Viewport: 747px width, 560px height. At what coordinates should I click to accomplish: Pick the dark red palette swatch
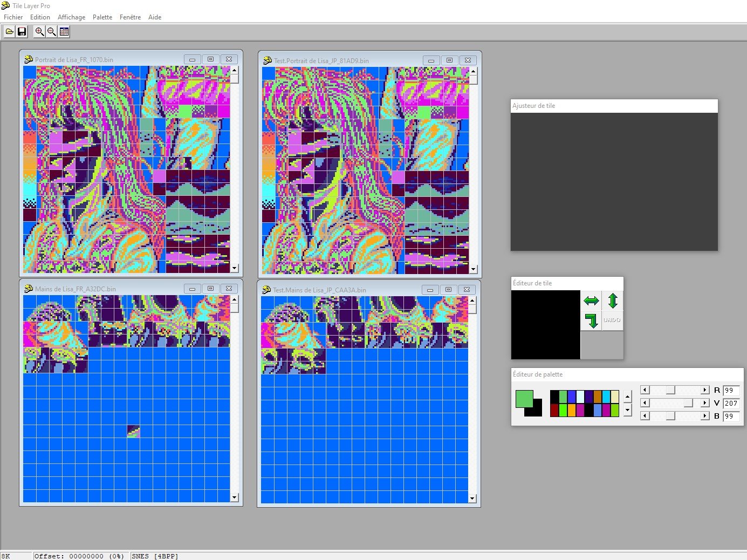pyautogui.click(x=554, y=411)
